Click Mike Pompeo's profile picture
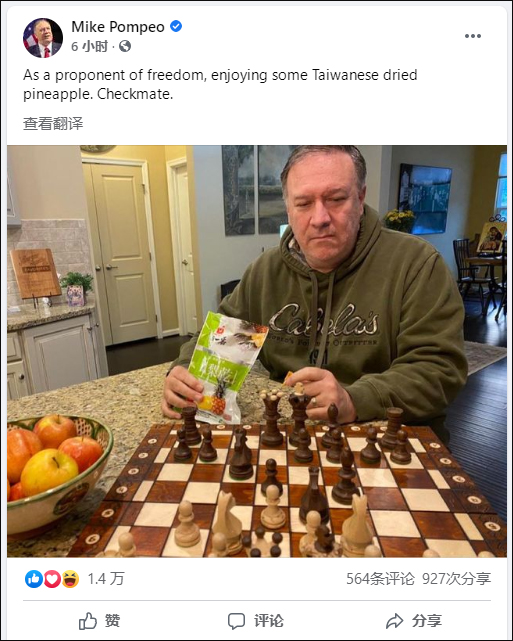 (x=43, y=38)
